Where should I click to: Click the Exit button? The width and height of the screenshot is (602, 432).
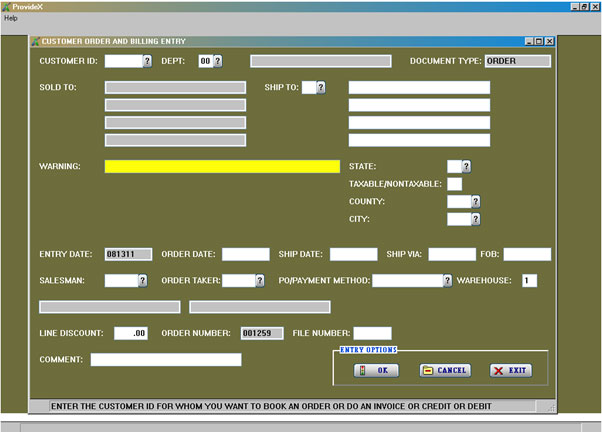tap(510, 370)
